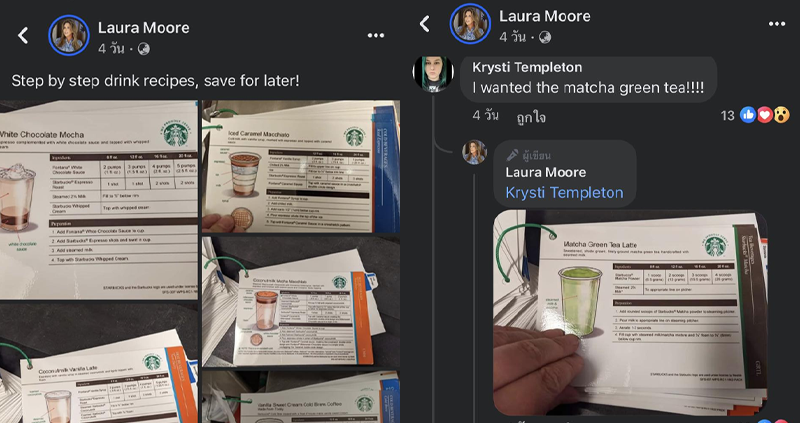Click the globe privacy icon on left post
Screen dimensions: 800x423
(x=143, y=49)
